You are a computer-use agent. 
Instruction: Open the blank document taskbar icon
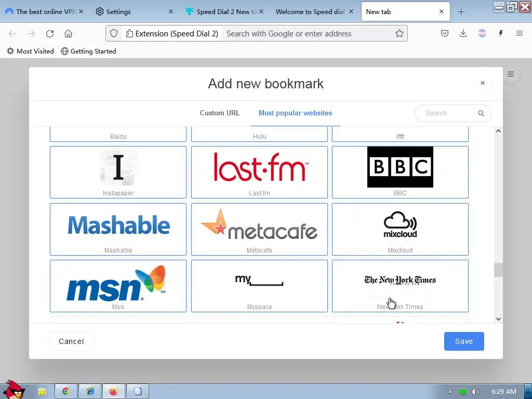pyautogui.click(x=138, y=391)
